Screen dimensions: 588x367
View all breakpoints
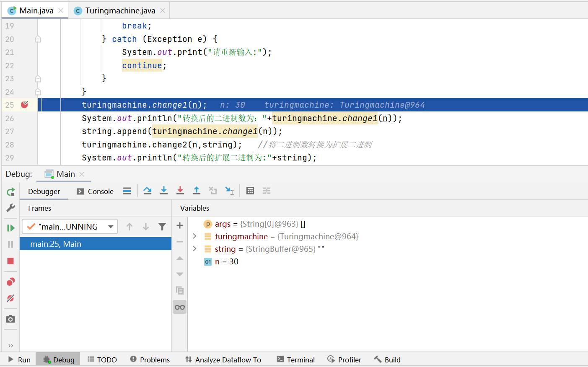point(11,282)
